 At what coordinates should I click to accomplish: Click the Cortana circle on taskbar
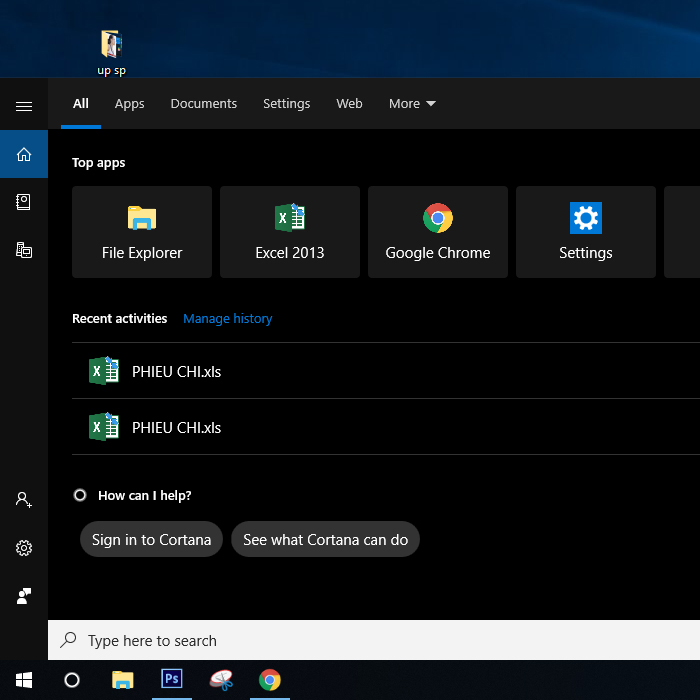(x=72, y=680)
